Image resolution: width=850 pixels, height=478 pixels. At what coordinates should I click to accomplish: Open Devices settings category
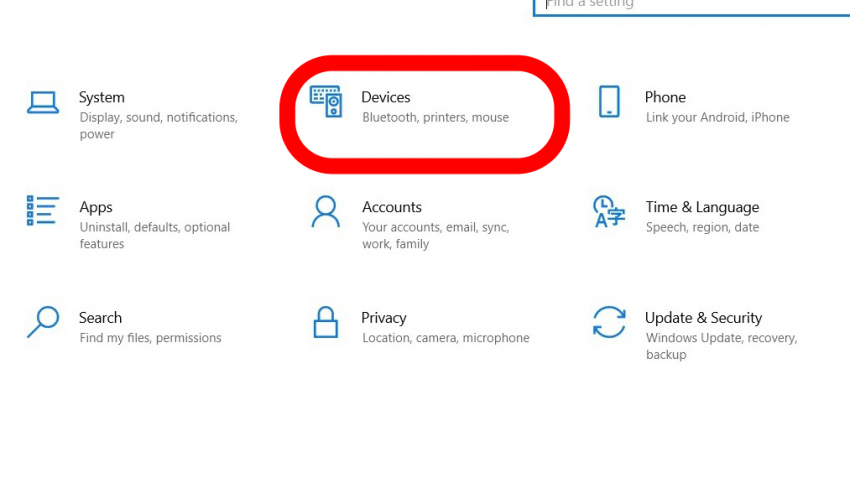(385, 98)
